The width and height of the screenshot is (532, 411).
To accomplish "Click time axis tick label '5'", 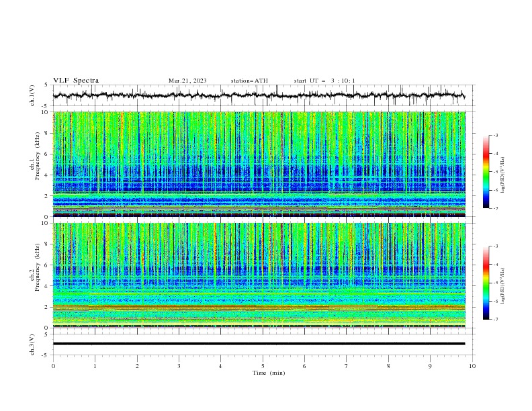I will [x=263, y=366].
